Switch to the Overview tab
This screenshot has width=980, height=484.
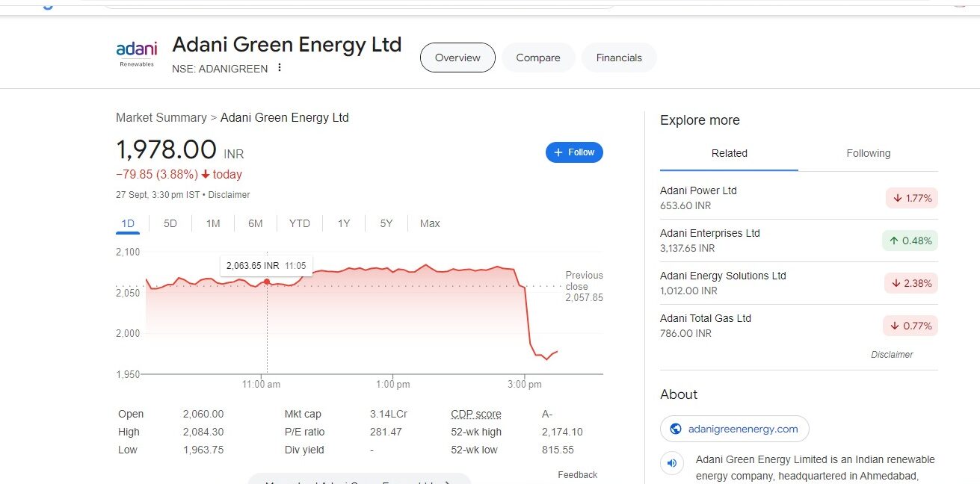(x=457, y=58)
